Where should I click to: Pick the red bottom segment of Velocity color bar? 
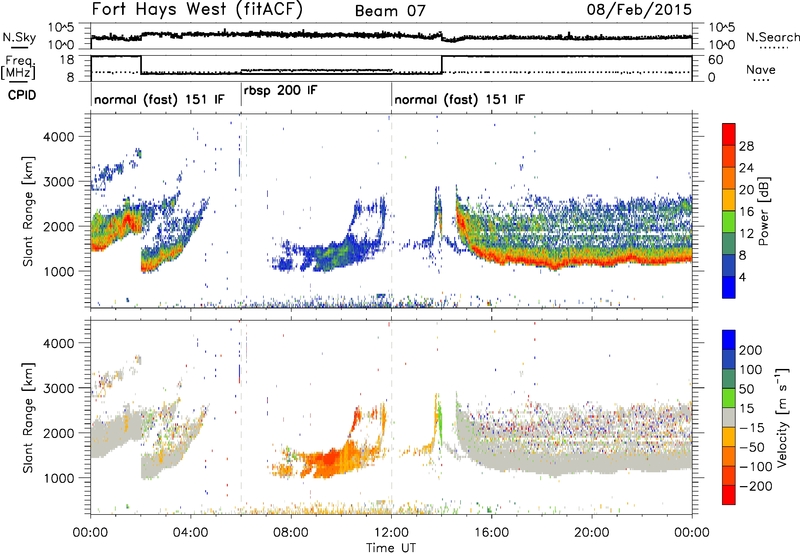pos(729,495)
